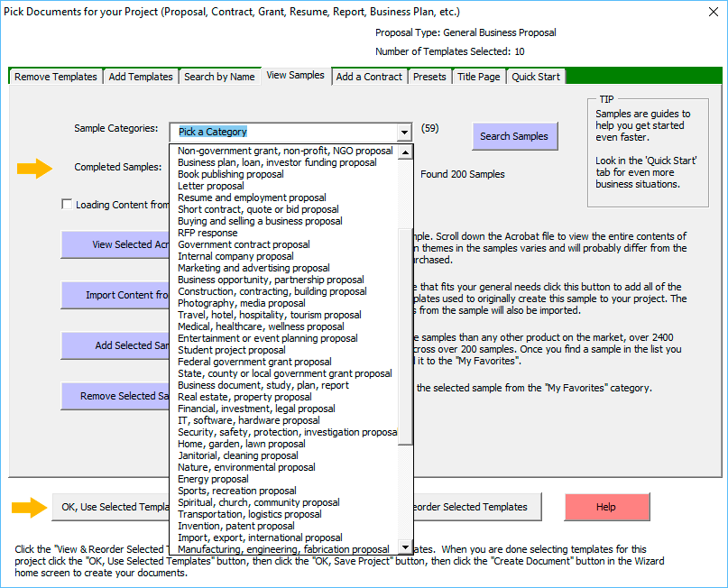Pick Medical, healthcare, wellness proposal

pos(284,326)
